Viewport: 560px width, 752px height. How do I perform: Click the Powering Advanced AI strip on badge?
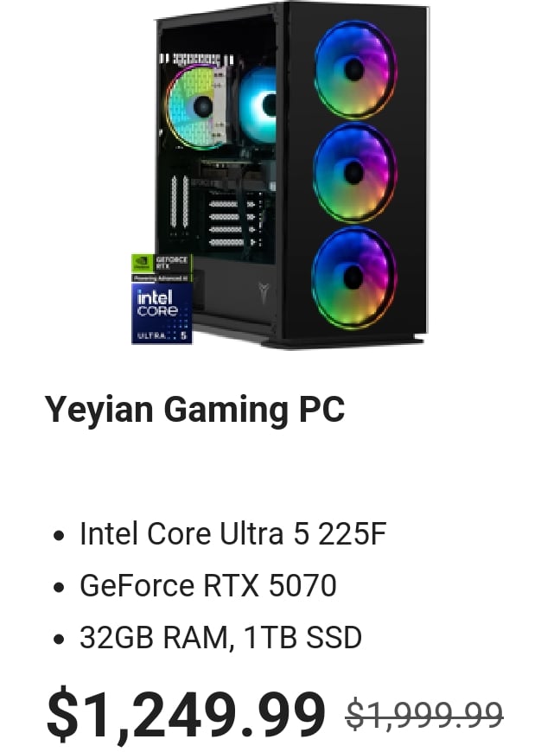point(162,278)
